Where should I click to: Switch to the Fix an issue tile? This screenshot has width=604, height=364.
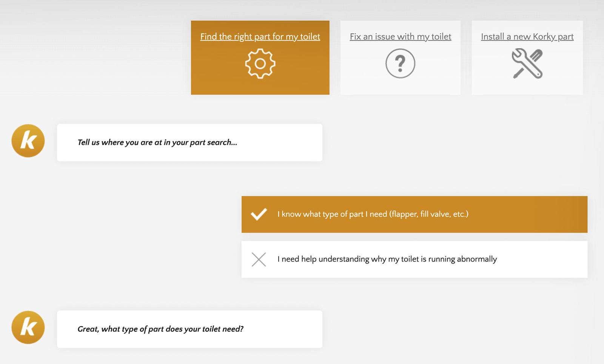coord(401,58)
